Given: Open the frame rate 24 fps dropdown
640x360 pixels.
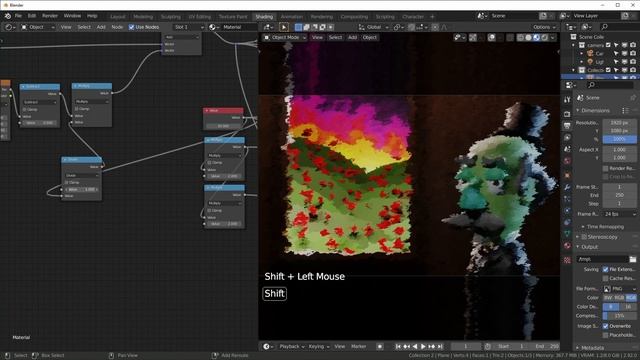Looking at the screenshot, I should coord(620,214).
